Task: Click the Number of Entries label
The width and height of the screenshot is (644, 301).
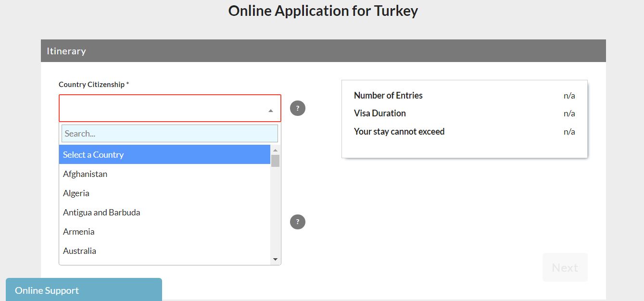Action: tap(388, 95)
